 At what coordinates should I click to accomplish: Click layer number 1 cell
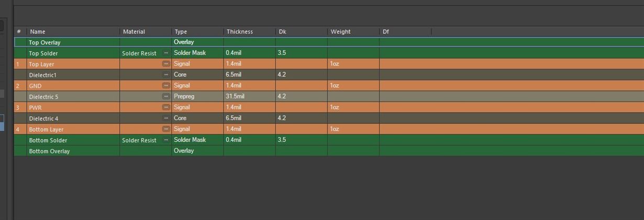[x=20, y=64]
